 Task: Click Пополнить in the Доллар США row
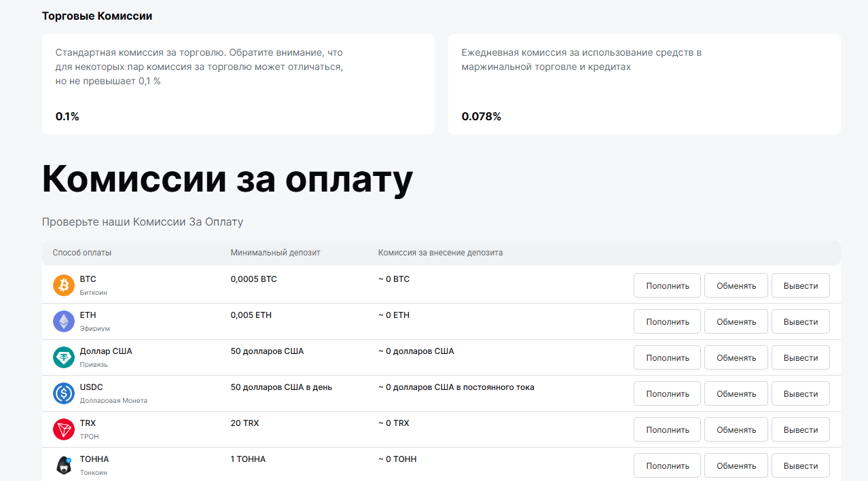point(668,357)
